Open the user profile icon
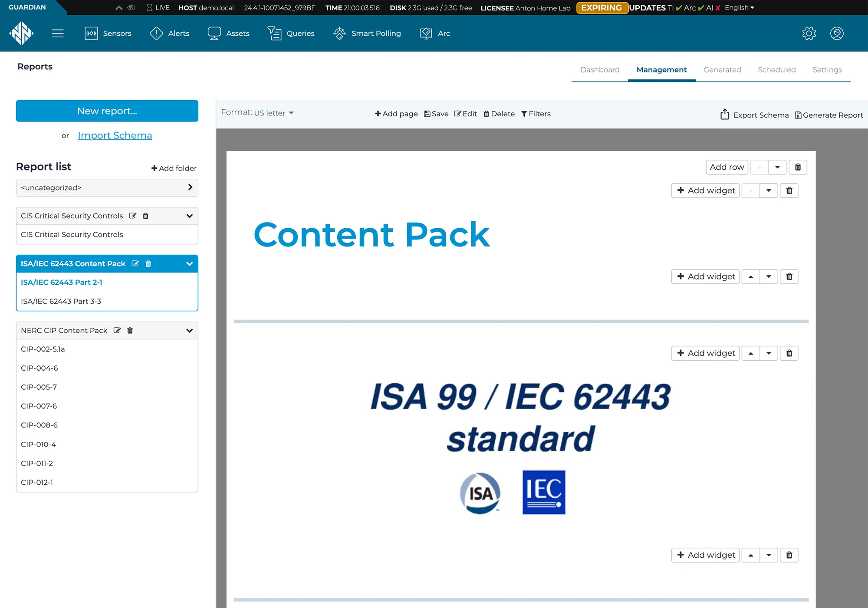This screenshot has width=868, height=608. click(837, 33)
